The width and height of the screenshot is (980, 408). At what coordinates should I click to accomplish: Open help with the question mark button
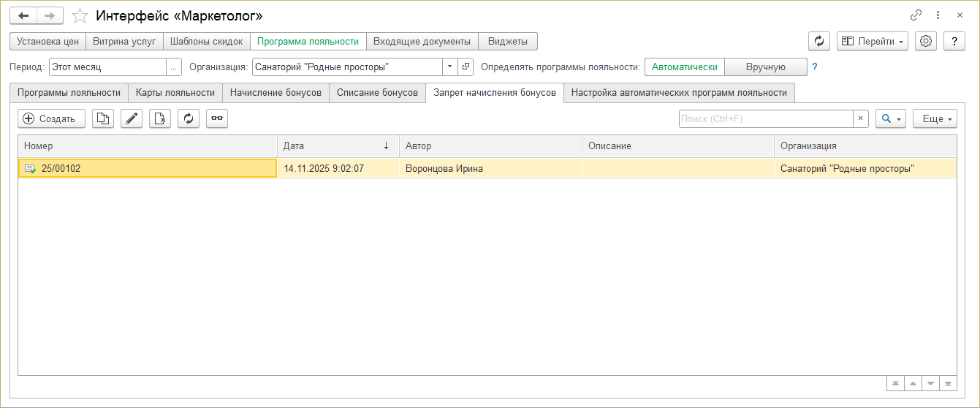coord(954,42)
